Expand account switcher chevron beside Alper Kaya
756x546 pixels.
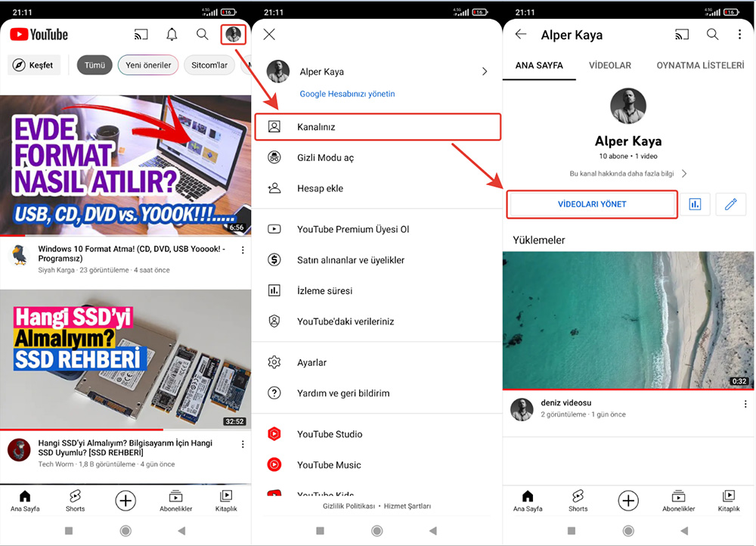click(x=485, y=72)
